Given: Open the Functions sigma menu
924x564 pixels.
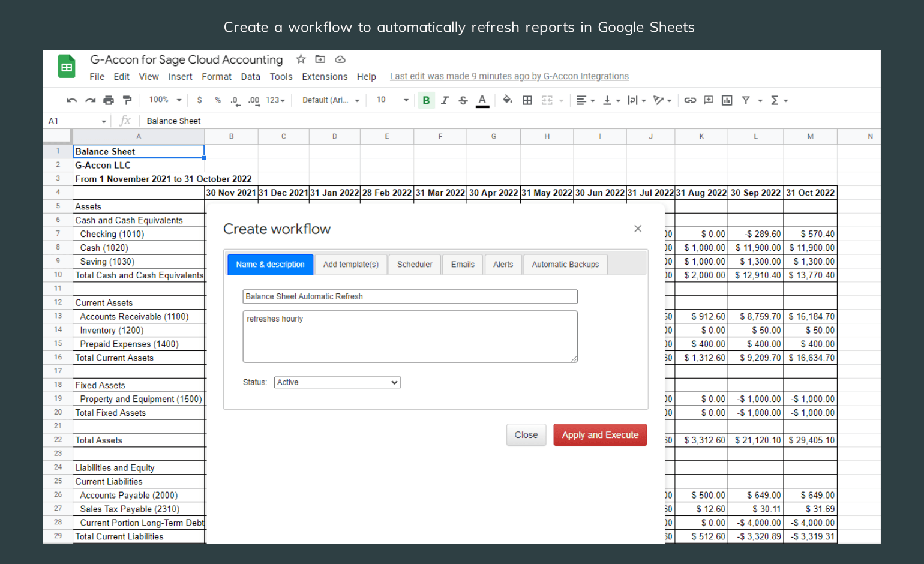Looking at the screenshot, I should click(779, 100).
